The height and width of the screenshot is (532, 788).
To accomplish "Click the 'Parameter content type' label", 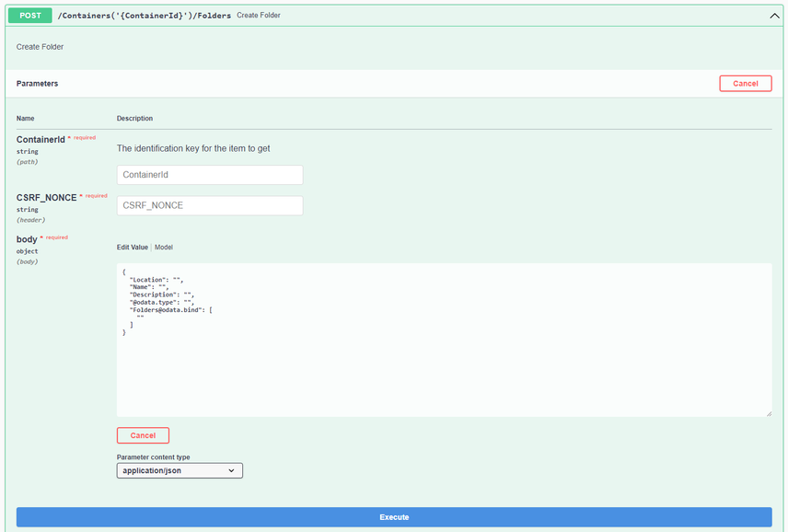I will point(154,457).
